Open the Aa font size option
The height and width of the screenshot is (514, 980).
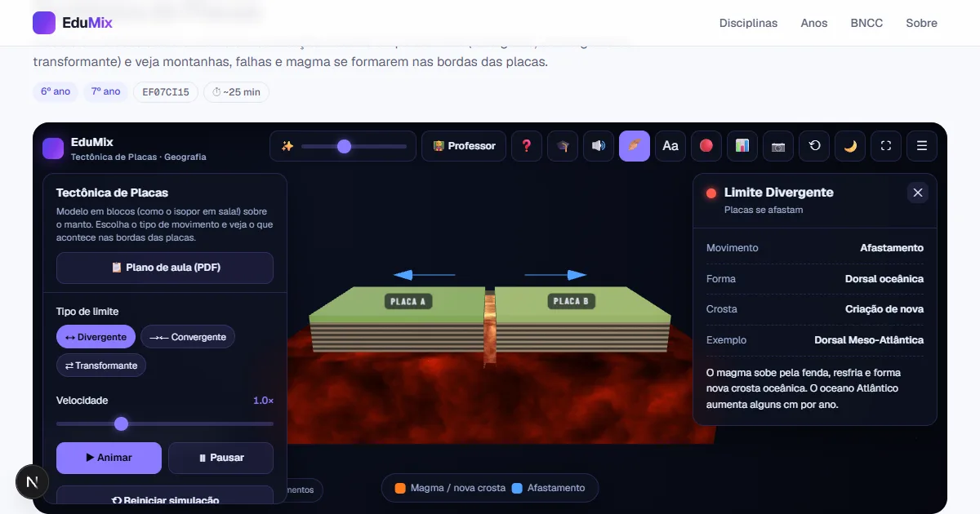pos(670,146)
